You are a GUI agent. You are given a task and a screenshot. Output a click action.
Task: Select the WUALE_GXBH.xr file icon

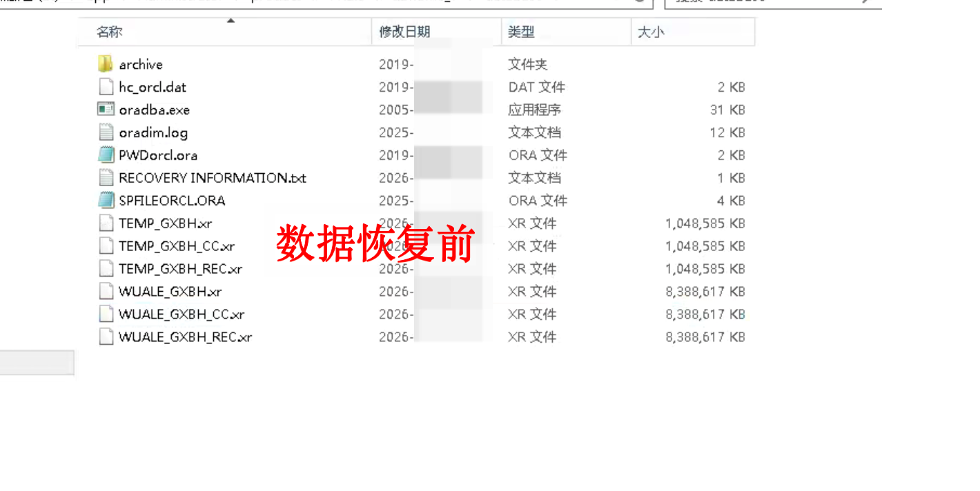coord(105,292)
